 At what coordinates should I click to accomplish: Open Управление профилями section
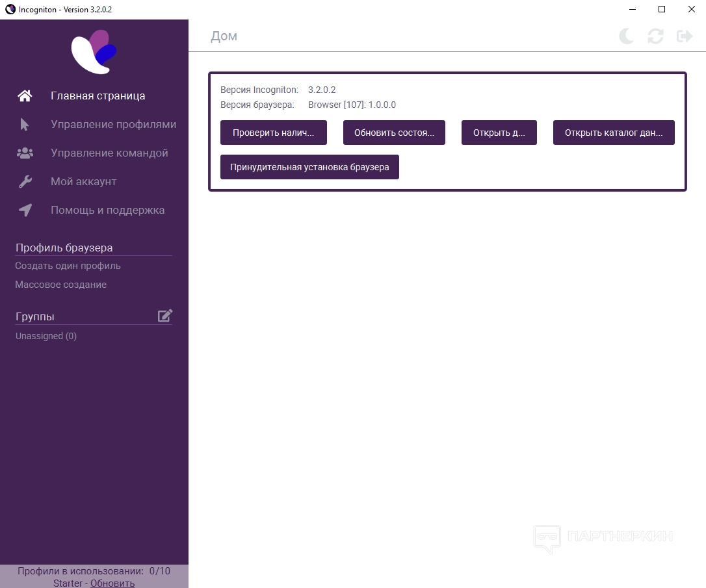(114, 124)
